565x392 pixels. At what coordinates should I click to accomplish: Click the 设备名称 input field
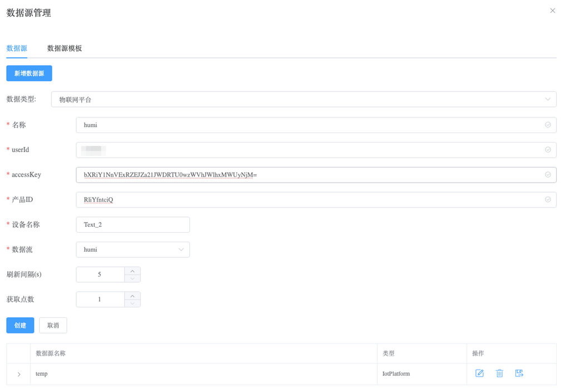click(132, 224)
